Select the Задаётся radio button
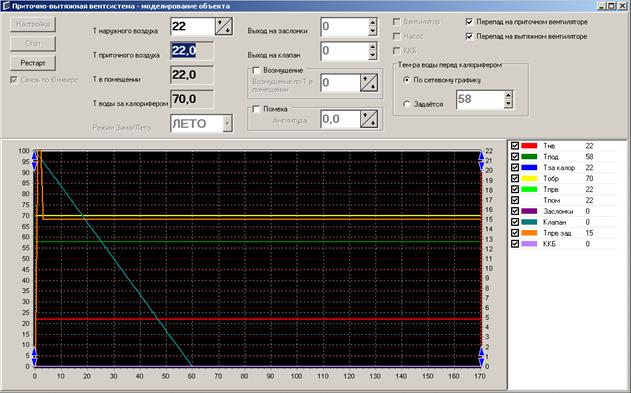This screenshot has width=631, height=393. [x=406, y=104]
